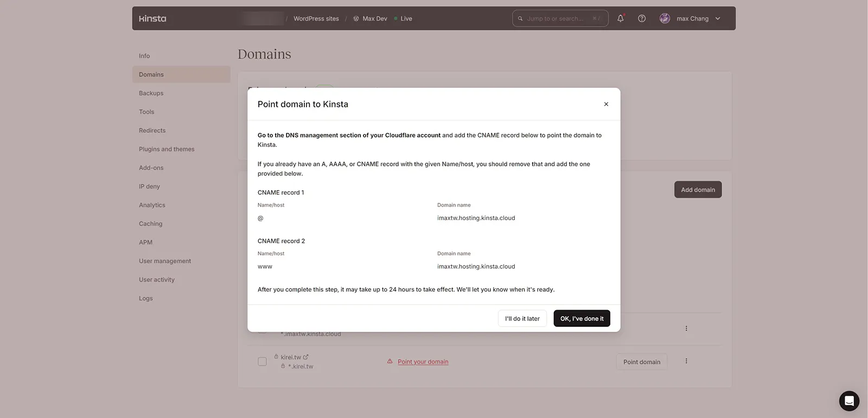
Task: Click the *.kirei.tw wildcard entry
Action: [x=301, y=366]
